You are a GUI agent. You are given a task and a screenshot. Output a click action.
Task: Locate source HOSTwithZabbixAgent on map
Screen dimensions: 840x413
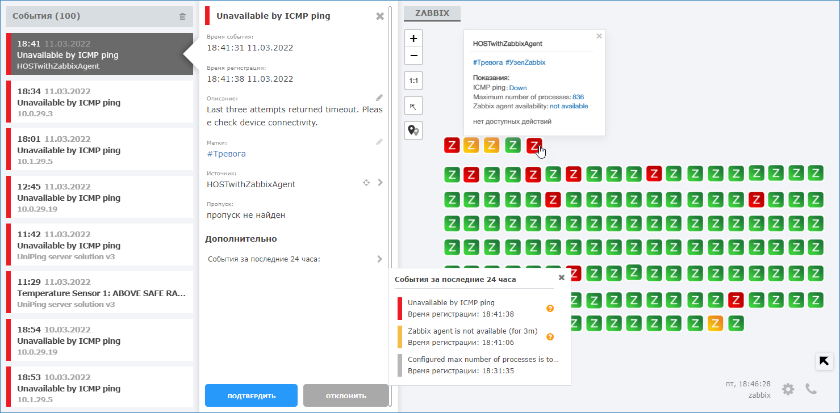(x=366, y=183)
